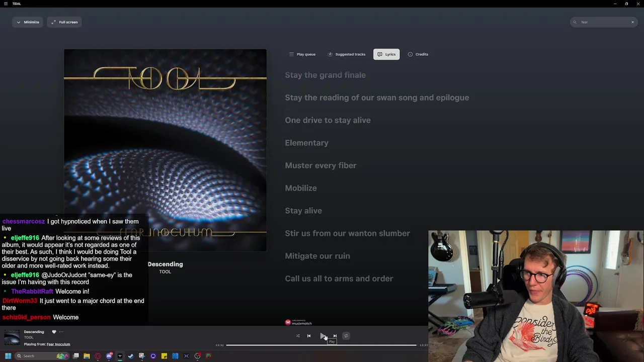Screen dimensions: 644x362
Task: Click the TOOL artist name under Descending title
Action: tap(165, 271)
